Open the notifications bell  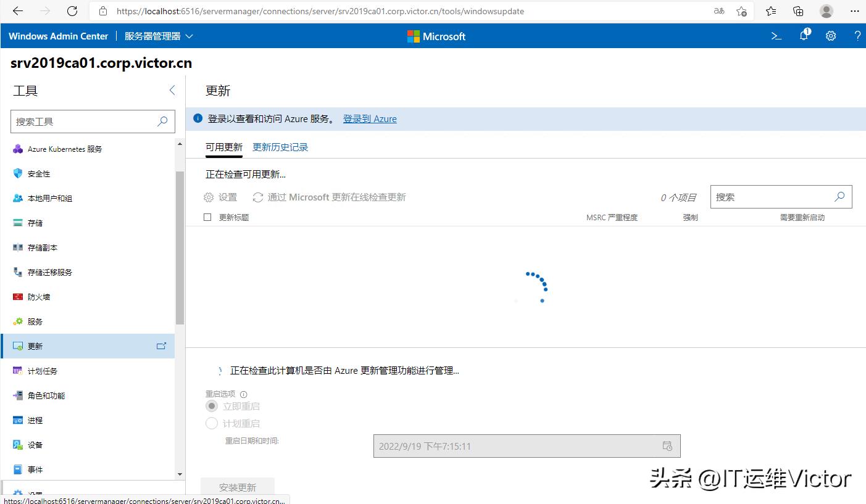point(803,36)
